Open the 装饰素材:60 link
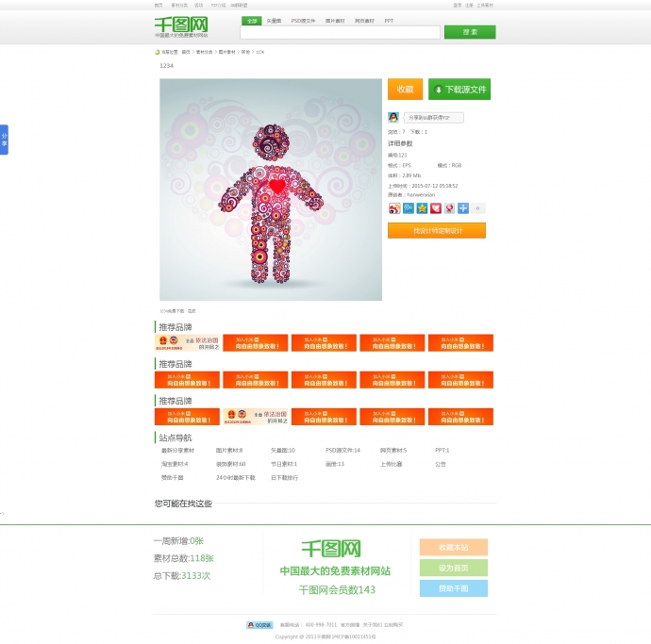This screenshot has width=651, height=644. pyautogui.click(x=231, y=464)
